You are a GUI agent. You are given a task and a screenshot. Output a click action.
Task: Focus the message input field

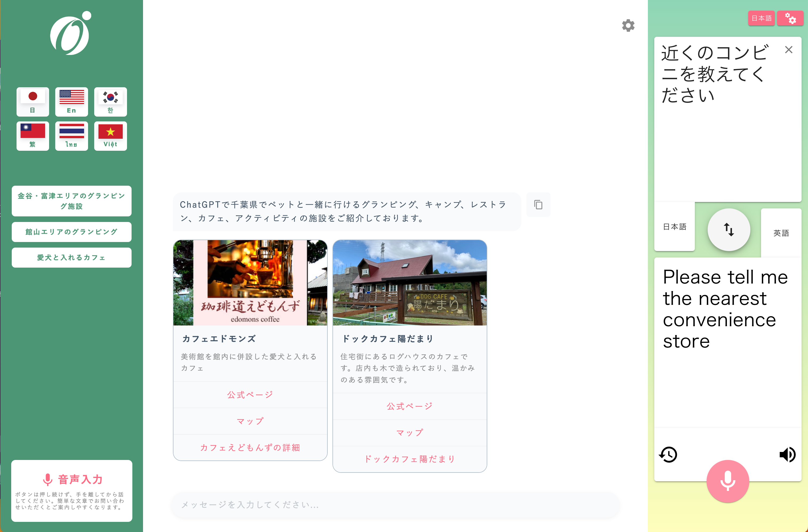coord(395,505)
